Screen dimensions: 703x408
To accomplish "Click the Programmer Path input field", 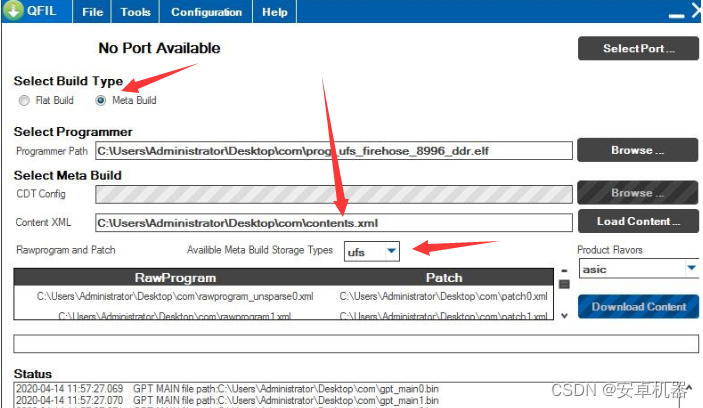I will coord(334,151).
